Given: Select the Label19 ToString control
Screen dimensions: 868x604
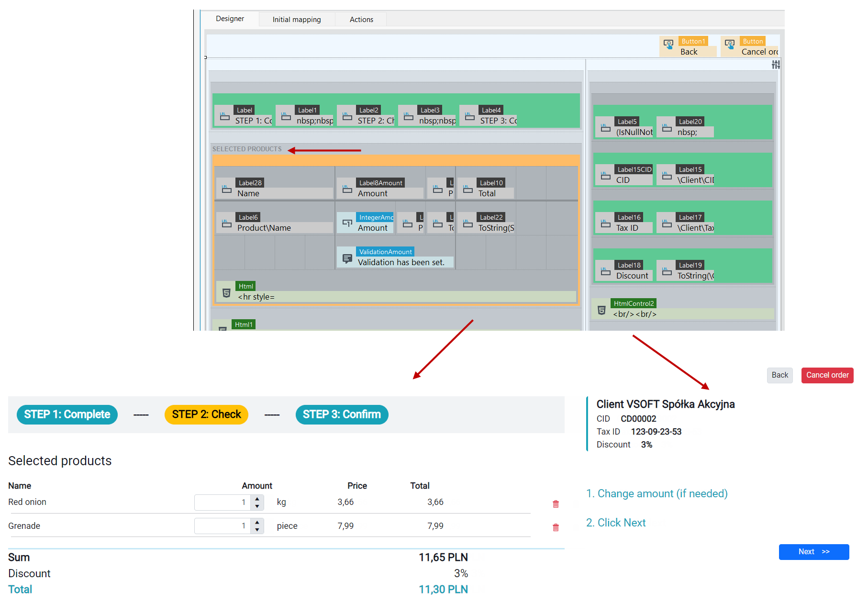Looking at the screenshot, I should (685, 271).
